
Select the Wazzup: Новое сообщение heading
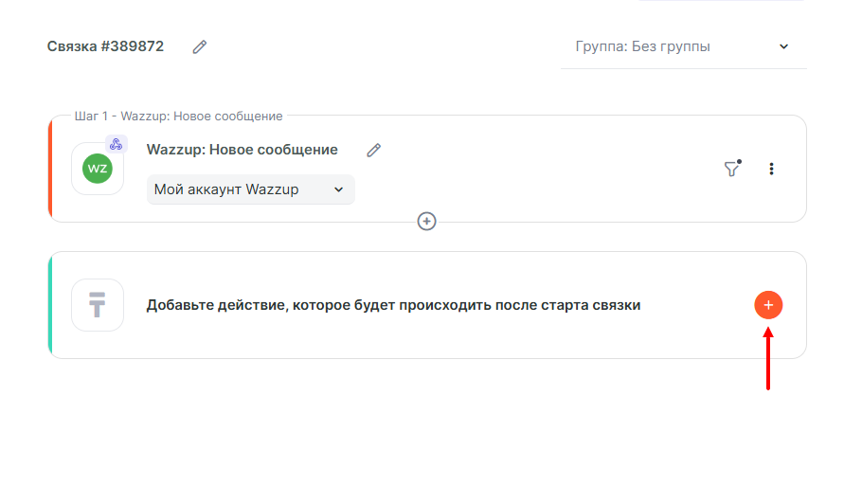click(242, 150)
